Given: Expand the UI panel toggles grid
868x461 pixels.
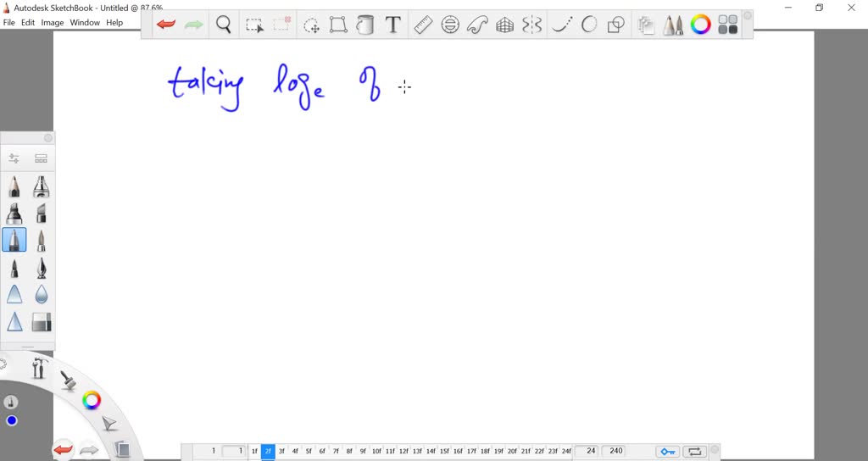Looking at the screenshot, I should coord(727,25).
